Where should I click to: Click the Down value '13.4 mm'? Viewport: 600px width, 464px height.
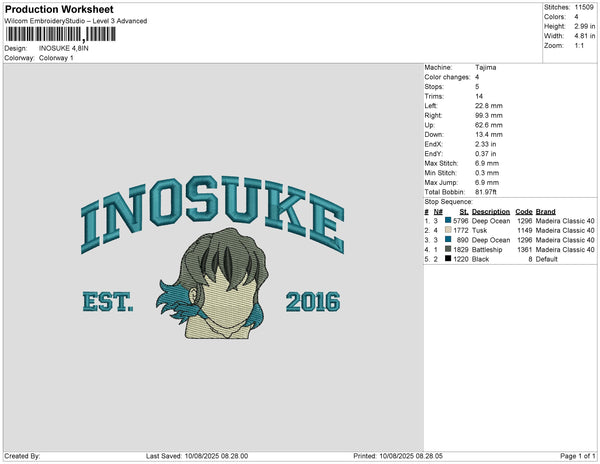point(489,134)
